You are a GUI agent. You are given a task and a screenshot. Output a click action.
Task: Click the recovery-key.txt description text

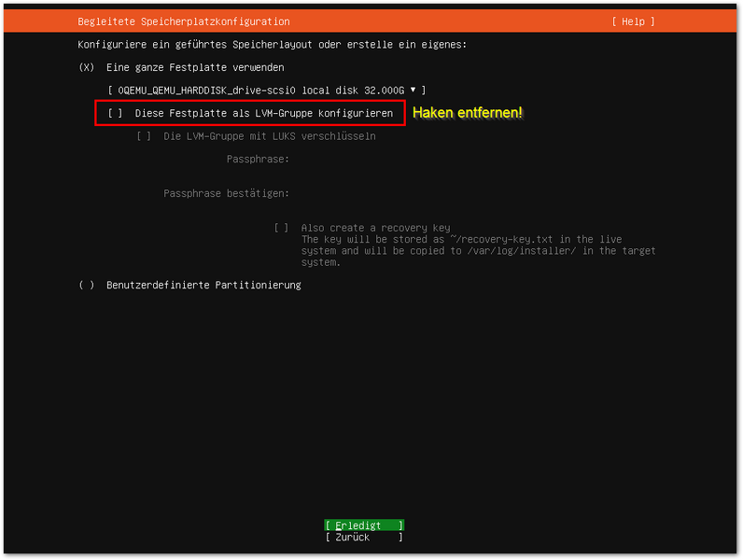(x=478, y=251)
